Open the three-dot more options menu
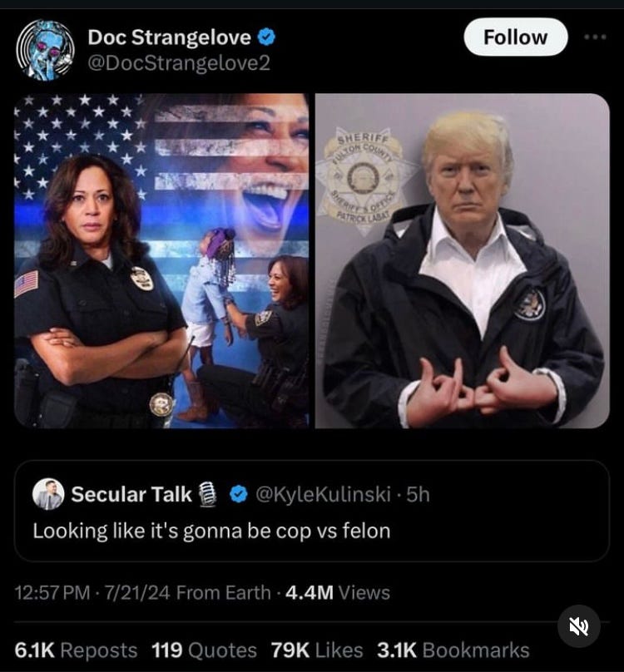The width and height of the screenshot is (624, 672). (595, 37)
